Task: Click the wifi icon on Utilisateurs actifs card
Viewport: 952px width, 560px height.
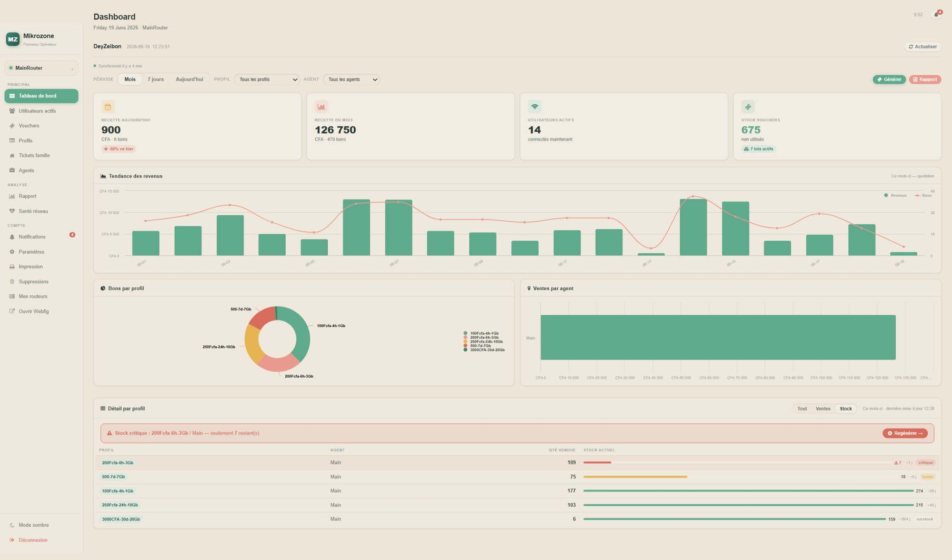Action: (535, 107)
